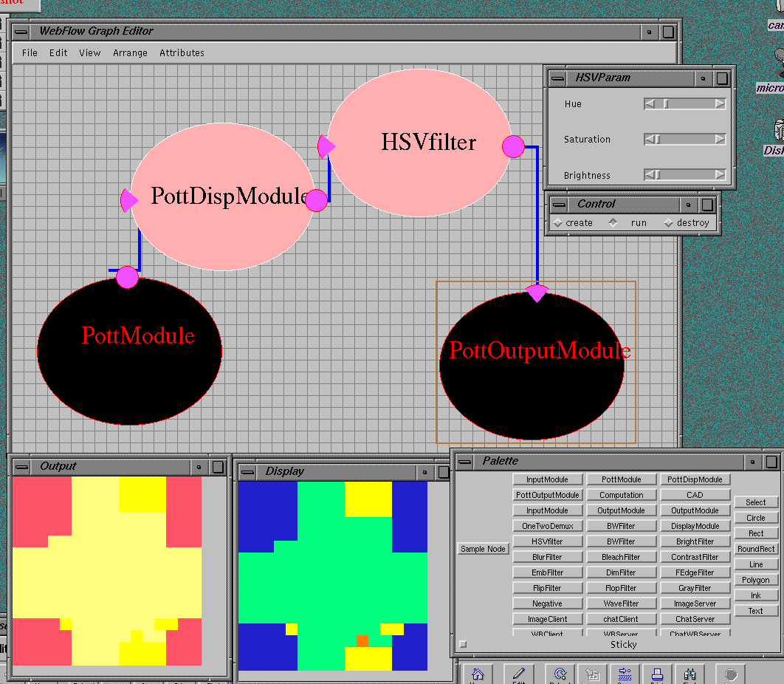Click the Hue slider left arrow
Viewport: 784px width, 684px height.
tap(650, 103)
